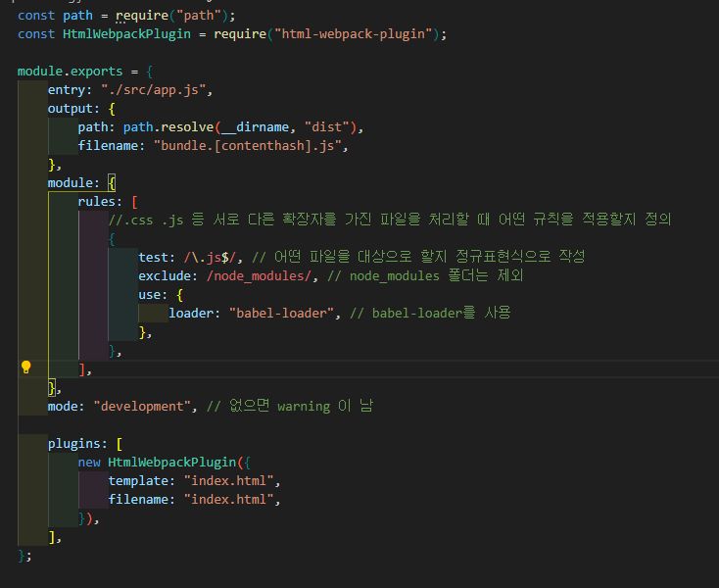This screenshot has height=588, width=719.
Task: Click the "babel-loader" string
Action: [x=281, y=314]
